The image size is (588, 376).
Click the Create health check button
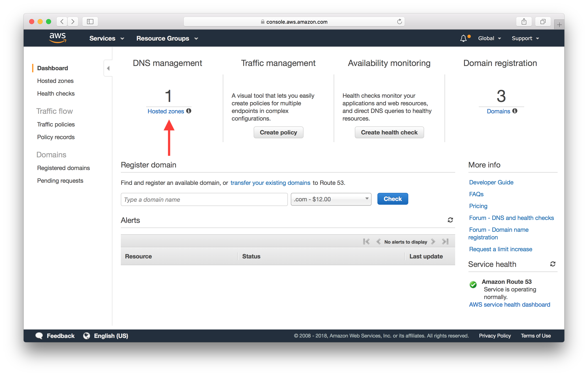[x=389, y=132]
